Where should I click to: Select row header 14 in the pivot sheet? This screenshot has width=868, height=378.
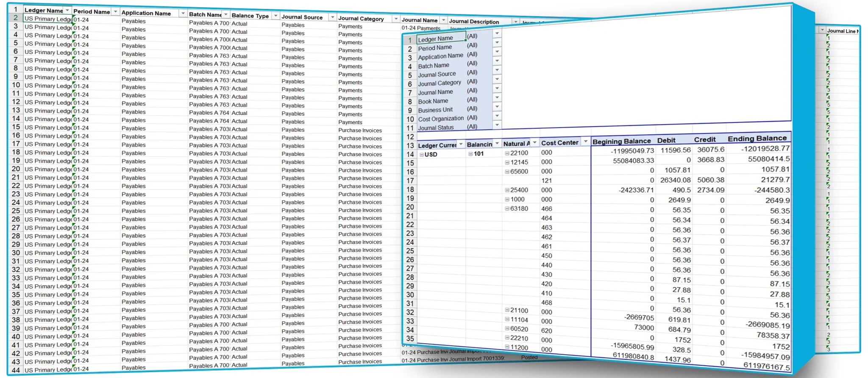[x=410, y=154]
